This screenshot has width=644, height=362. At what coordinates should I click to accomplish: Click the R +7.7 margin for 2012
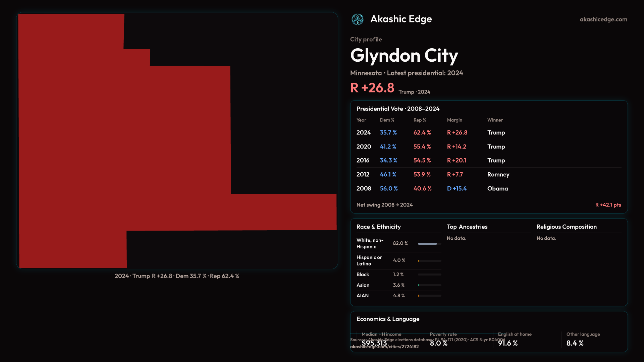[x=454, y=175]
